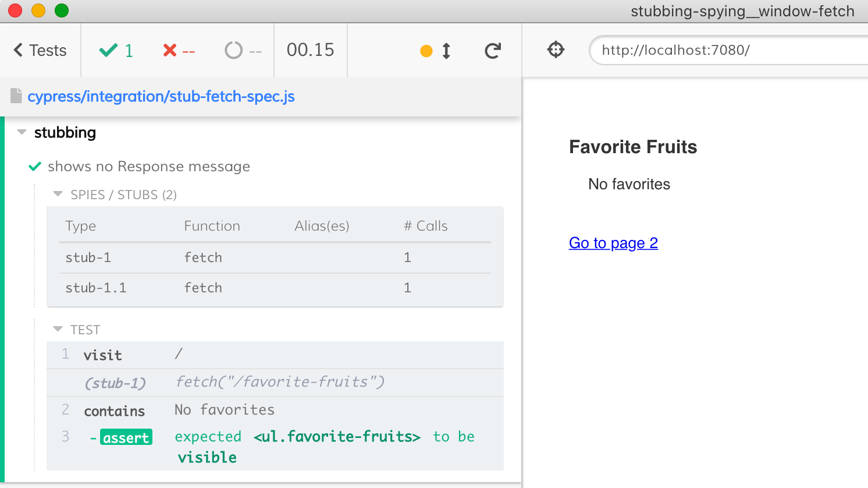
Task: Open the stub-fetch-spec.js file link
Action: click(x=161, y=96)
